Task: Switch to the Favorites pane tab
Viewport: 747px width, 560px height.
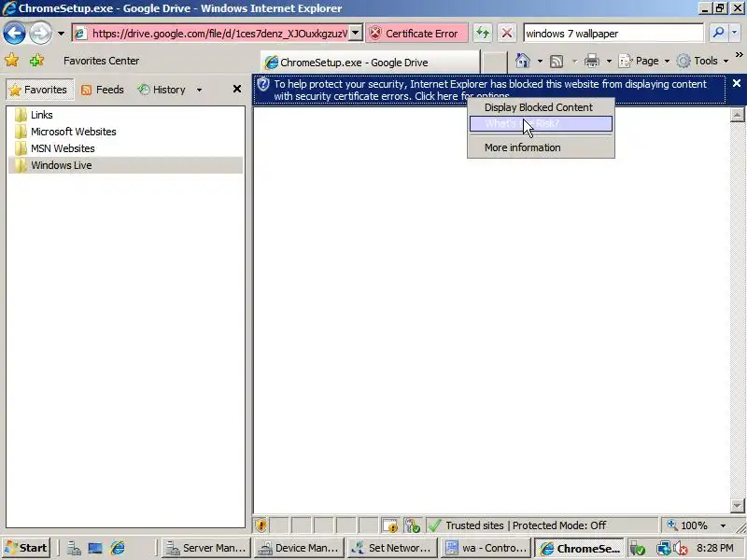Action: [40, 90]
